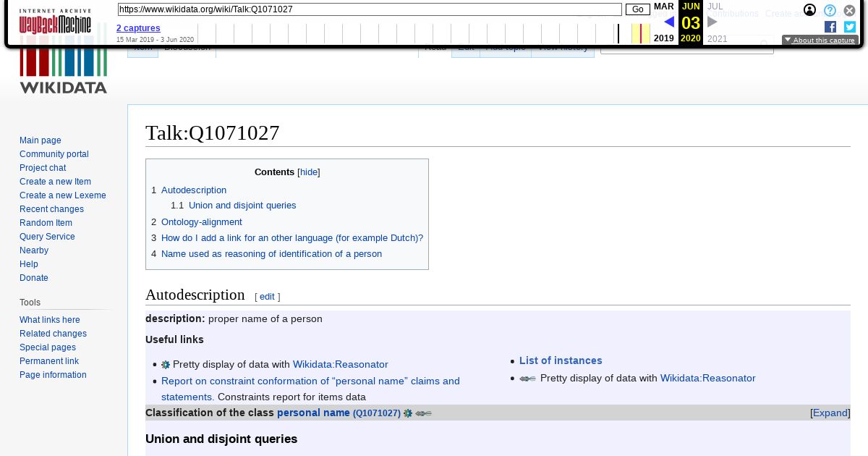Open the Wayback Machine user account icon
The image size is (868, 456).
[810, 10]
